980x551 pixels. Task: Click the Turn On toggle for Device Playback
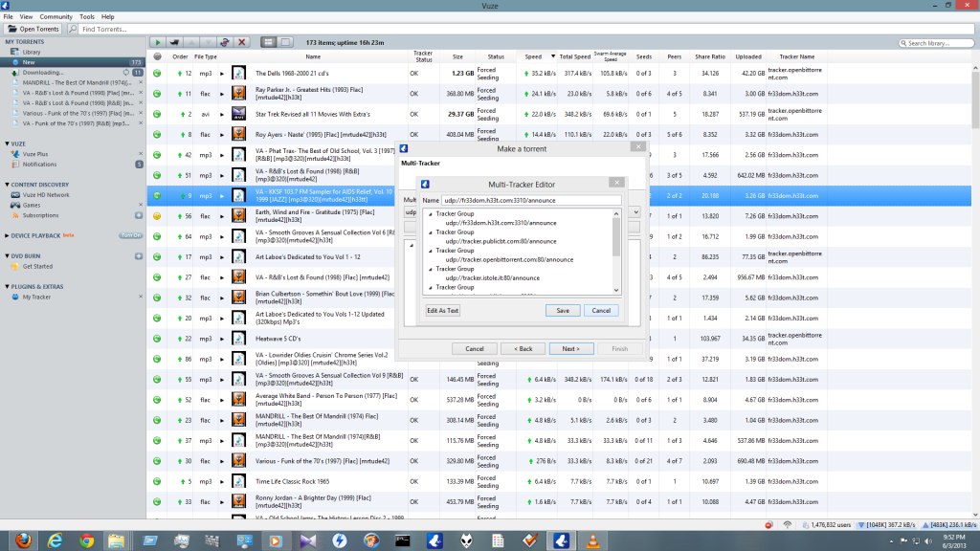coord(130,235)
